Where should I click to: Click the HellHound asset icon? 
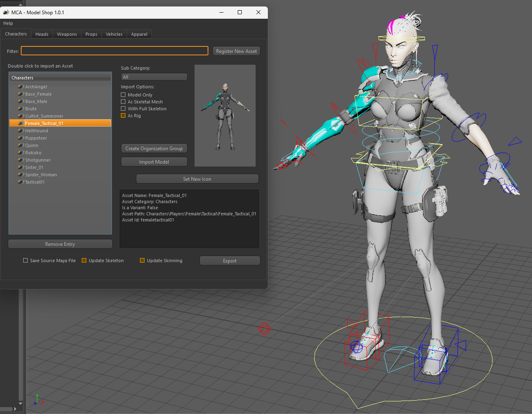(x=20, y=130)
